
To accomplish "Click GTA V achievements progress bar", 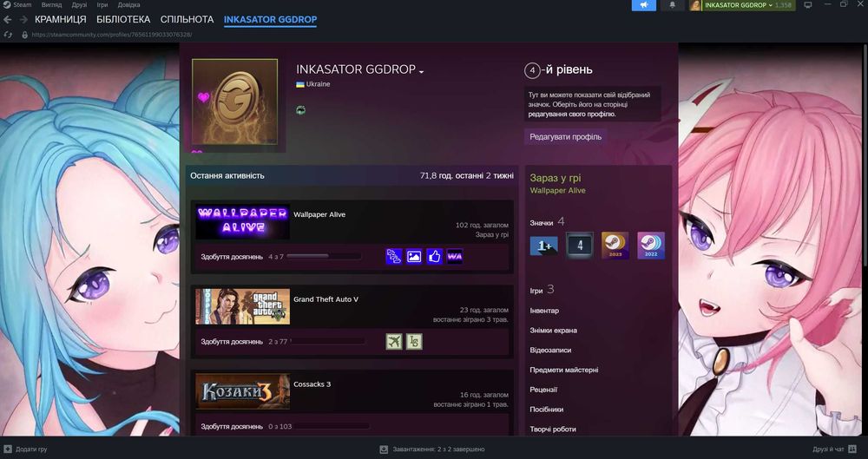I will click(x=328, y=341).
